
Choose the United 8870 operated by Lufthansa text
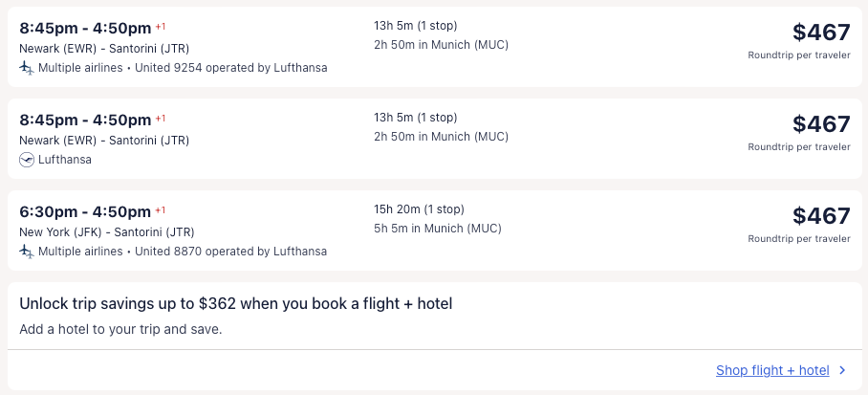(230, 252)
